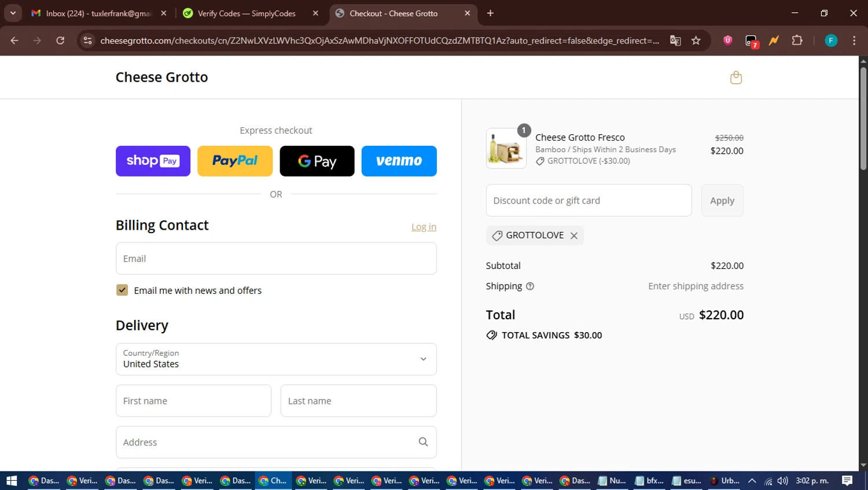Click the Cheese Grotto store title
Image resolution: width=868 pixels, height=490 pixels.
[161, 77]
